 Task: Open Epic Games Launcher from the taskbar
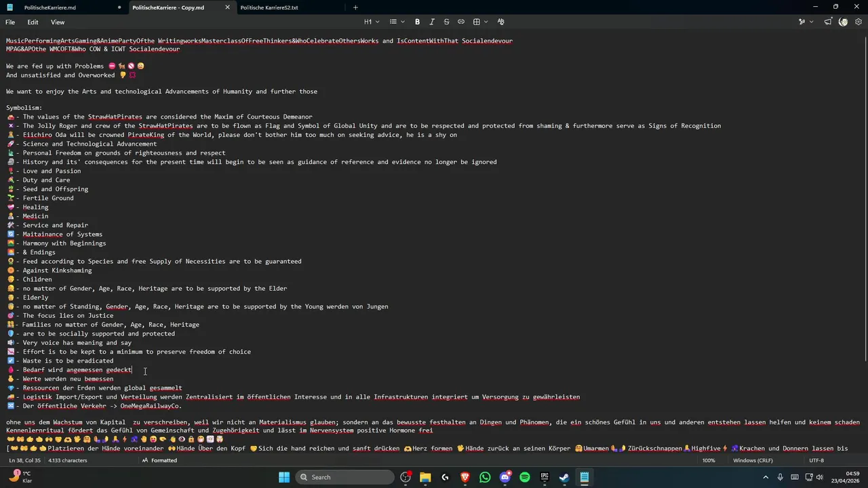point(545,477)
